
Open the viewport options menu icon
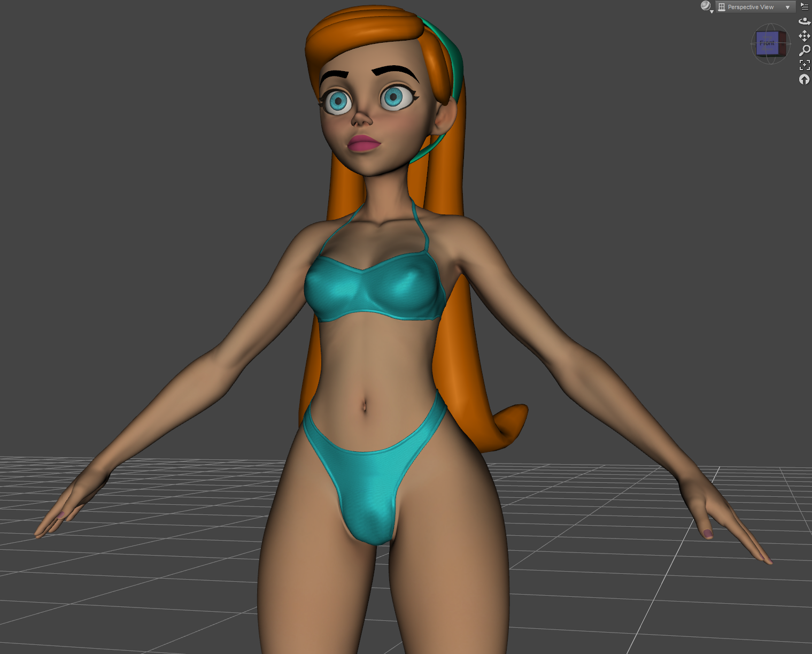[x=805, y=6]
